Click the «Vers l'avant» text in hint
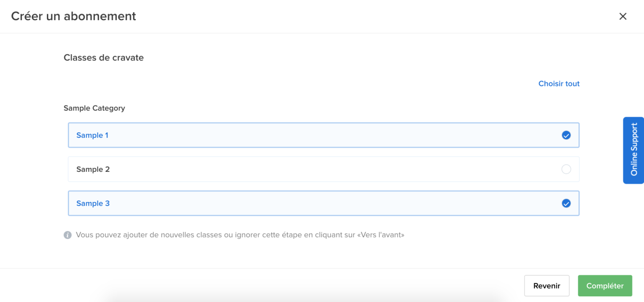644x302 pixels. [x=381, y=235]
